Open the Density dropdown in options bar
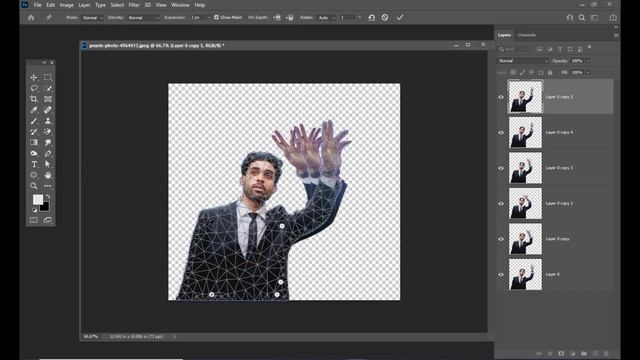 coord(143,18)
